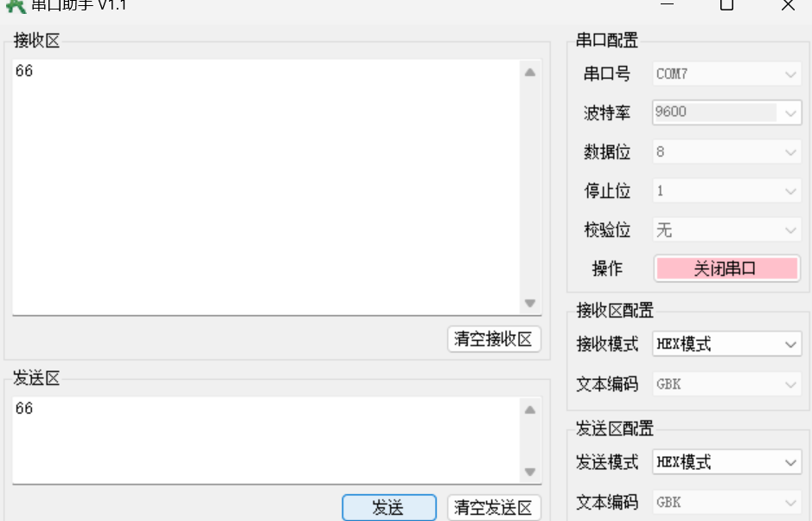812x521 pixels.
Task: Toggle the pink 关闭串口 port button
Action: (727, 268)
